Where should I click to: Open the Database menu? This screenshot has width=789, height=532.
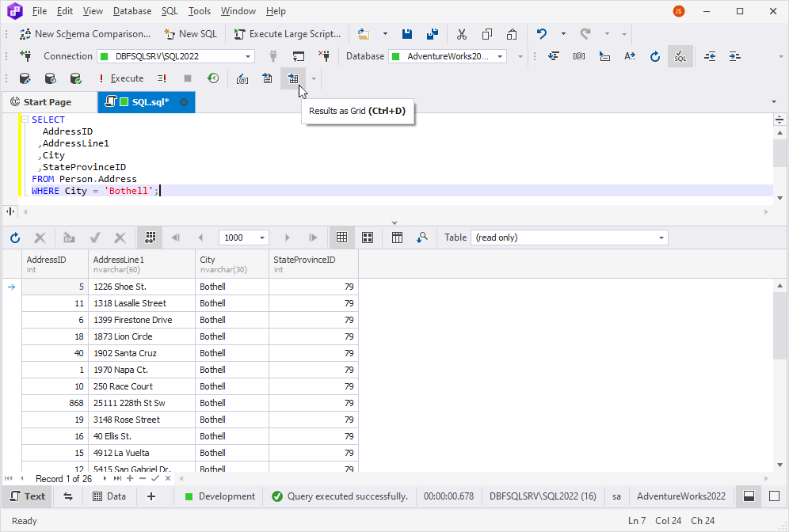coord(132,11)
